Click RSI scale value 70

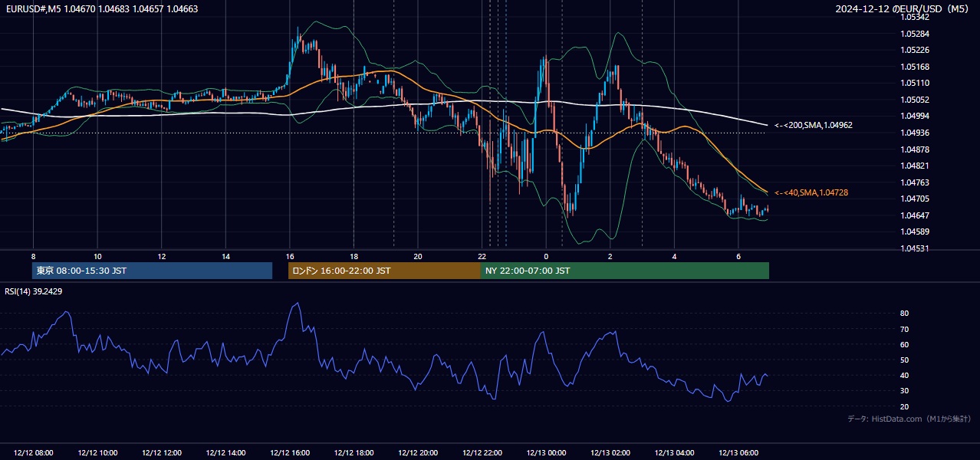pos(904,329)
